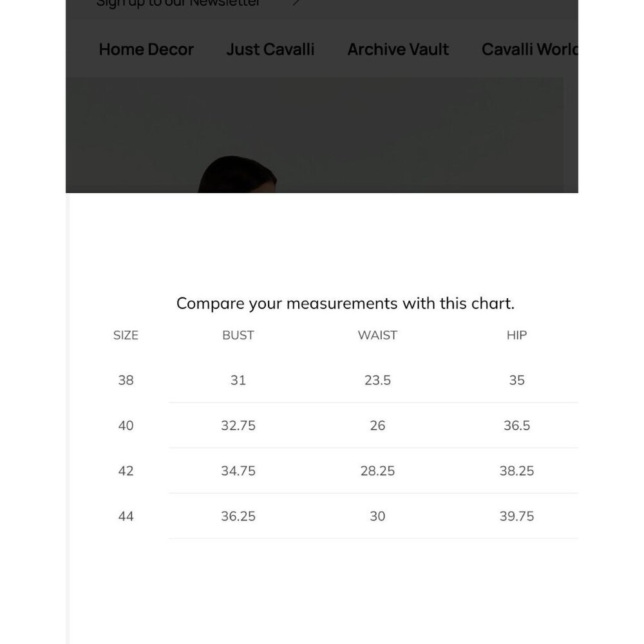Click the 32.75 bust measurement cell
Viewport: 644px width, 644px height.
coord(238,426)
